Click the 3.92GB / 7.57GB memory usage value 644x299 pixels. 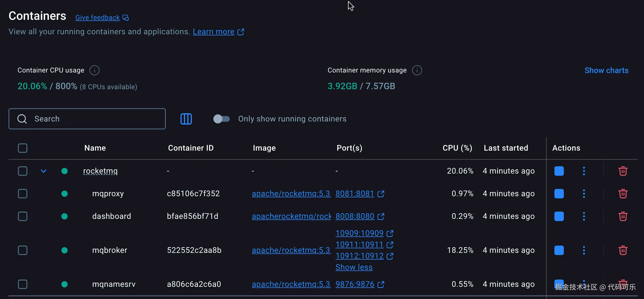click(361, 86)
